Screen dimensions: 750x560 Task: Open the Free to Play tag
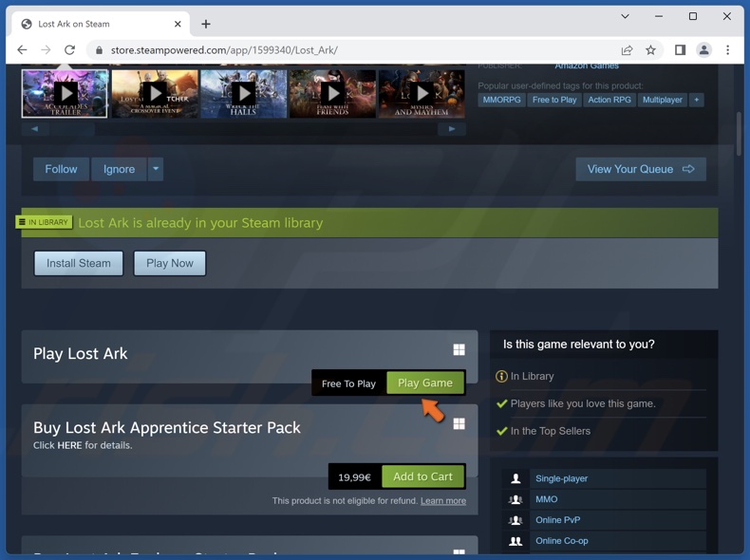[x=554, y=100]
